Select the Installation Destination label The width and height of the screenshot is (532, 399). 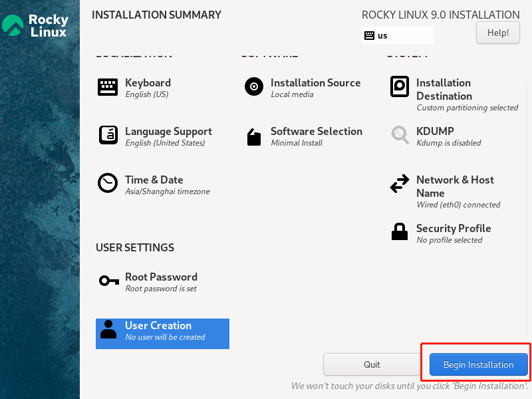coord(444,89)
